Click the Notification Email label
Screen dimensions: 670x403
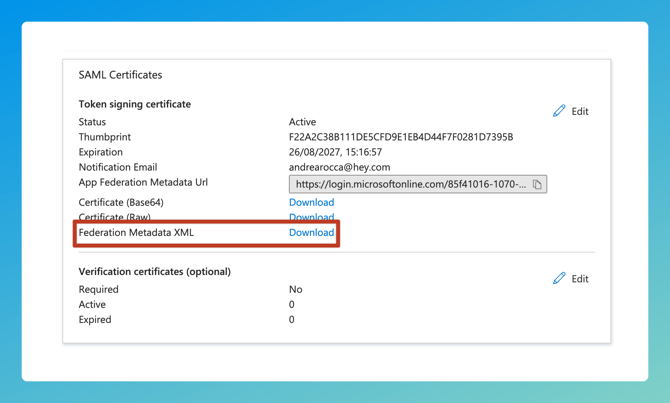pyautogui.click(x=117, y=168)
